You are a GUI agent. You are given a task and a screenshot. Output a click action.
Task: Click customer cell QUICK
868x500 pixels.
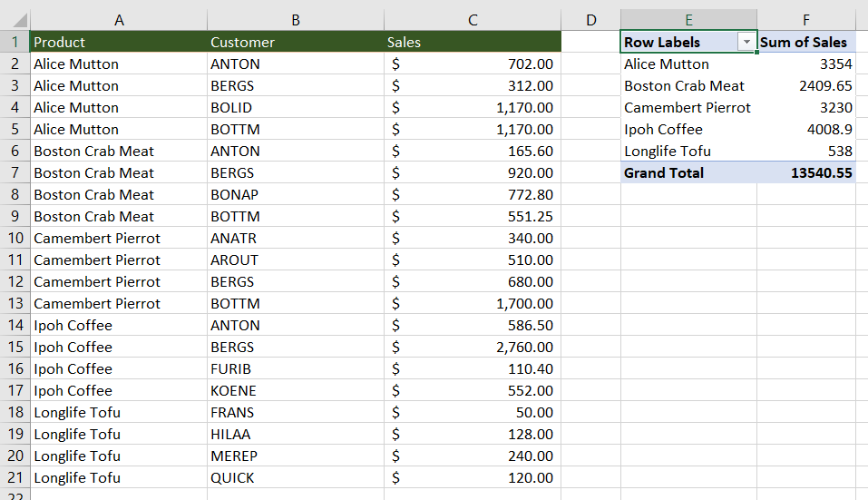tap(295, 477)
